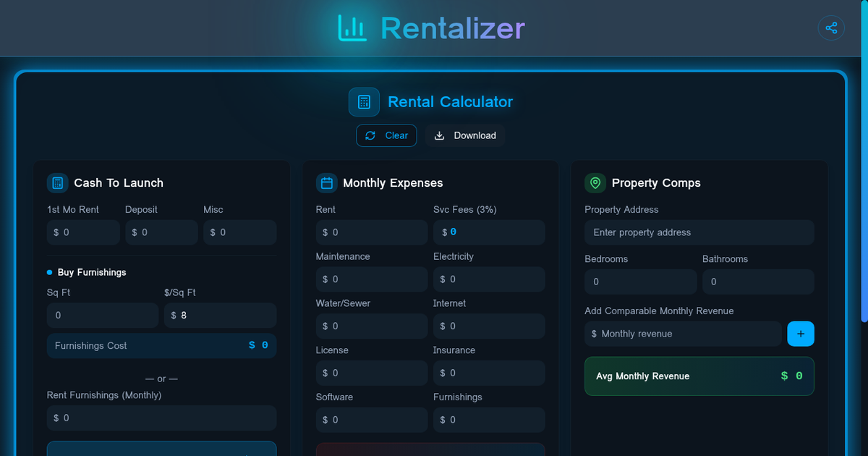
Task: Click the Property Comps heading
Action: click(x=656, y=183)
